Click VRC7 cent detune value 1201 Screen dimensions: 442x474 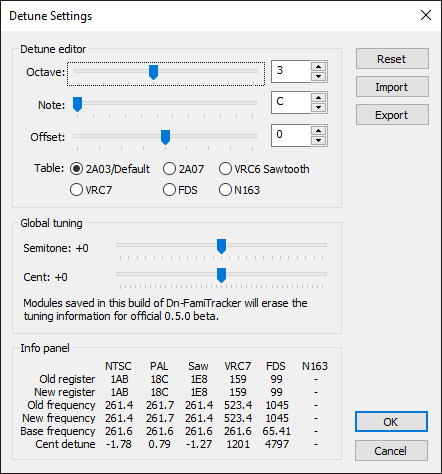coord(238,444)
